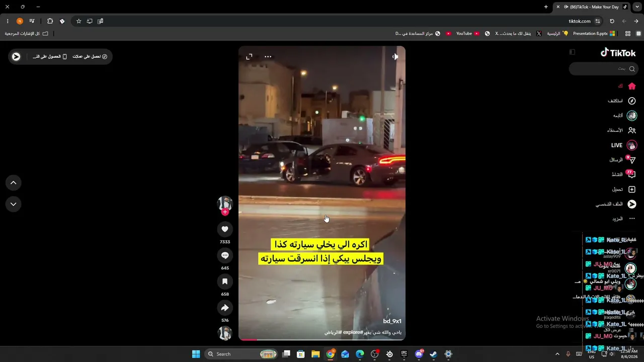Expand the browser tab search dropdown
This screenshot has height=362, width=644.
coord(637,7)
